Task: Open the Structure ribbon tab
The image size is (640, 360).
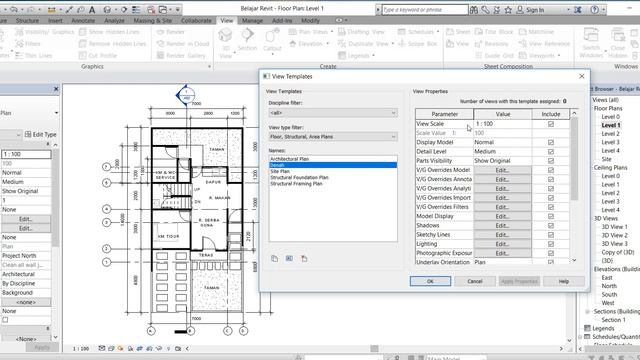Action: (x=27, y=20)
